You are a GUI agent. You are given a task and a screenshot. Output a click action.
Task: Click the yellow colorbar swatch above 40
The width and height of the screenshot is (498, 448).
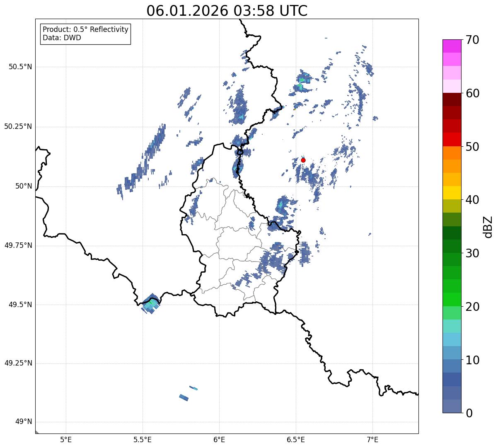coord(452,193)
